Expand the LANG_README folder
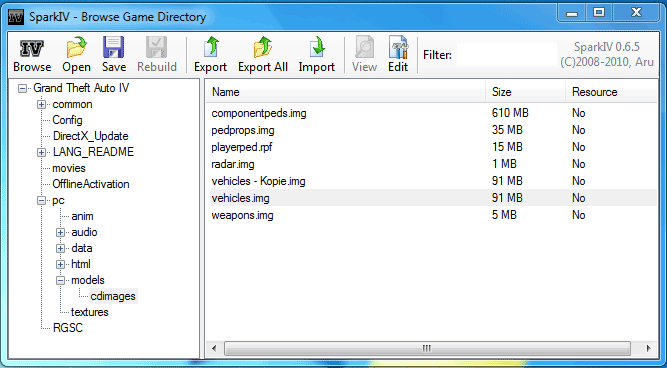This screenshot has width=667, height=368. [41, 152]
